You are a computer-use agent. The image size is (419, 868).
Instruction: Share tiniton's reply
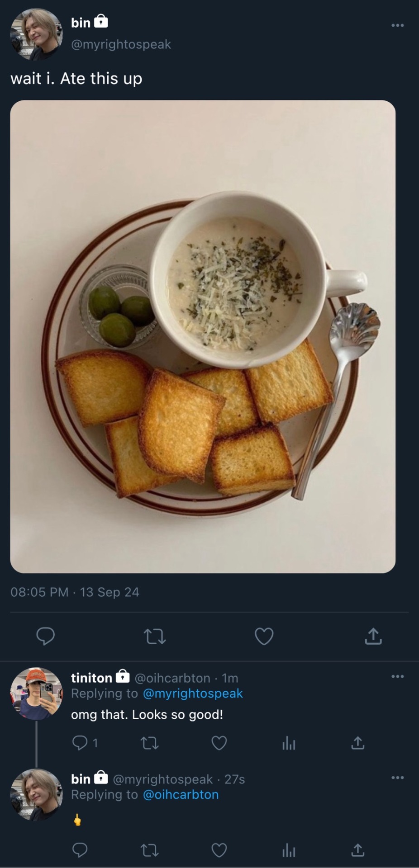point(357,743)
